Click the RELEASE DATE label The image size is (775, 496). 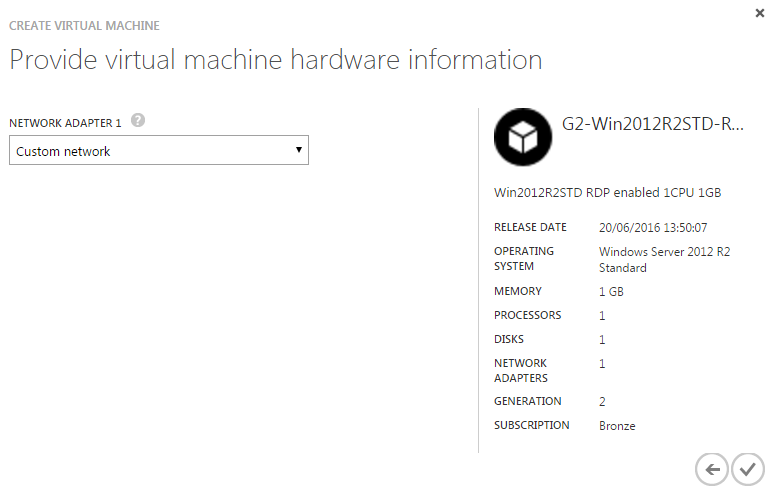[530, 227]
